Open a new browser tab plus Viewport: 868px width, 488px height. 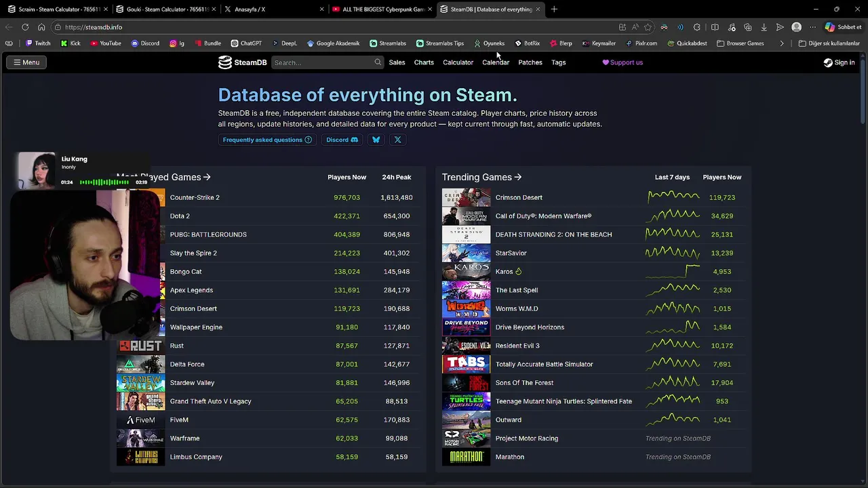554,9
